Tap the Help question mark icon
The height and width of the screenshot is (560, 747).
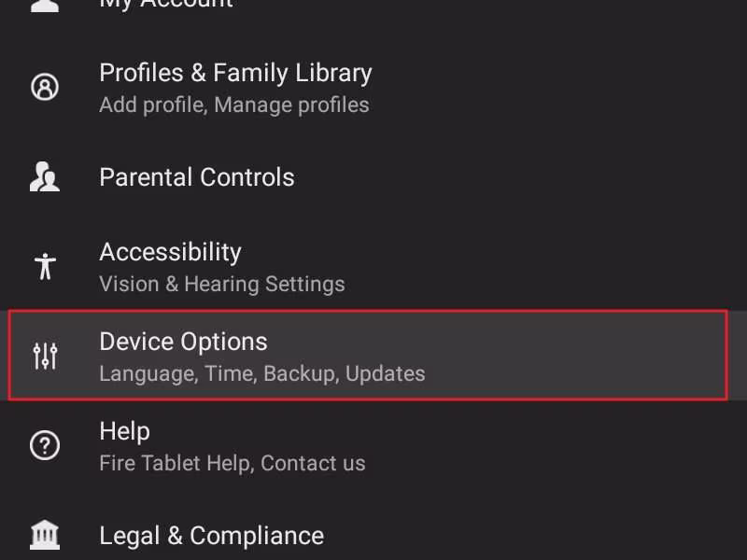45,446
